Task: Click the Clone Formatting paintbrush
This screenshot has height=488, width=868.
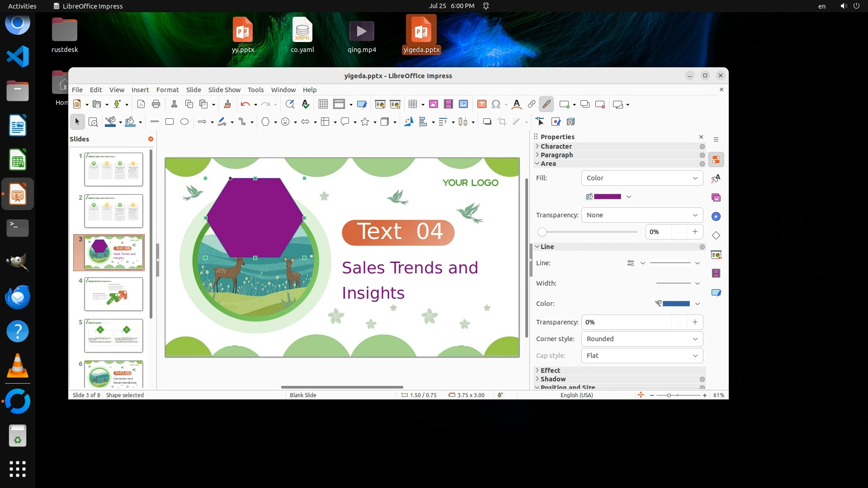Action: pos(227,104)
